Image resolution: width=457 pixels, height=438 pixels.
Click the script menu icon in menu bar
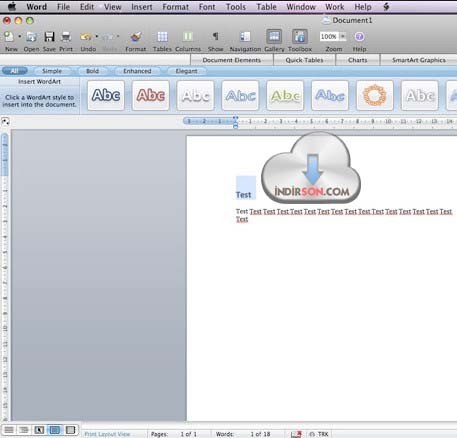tap(386, 7)
